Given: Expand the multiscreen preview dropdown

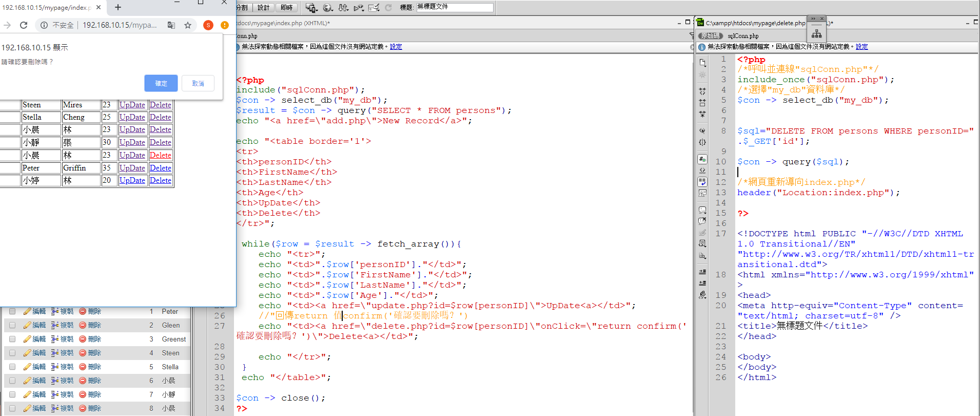Looking at the screenshot, I should tap(311, 8).
